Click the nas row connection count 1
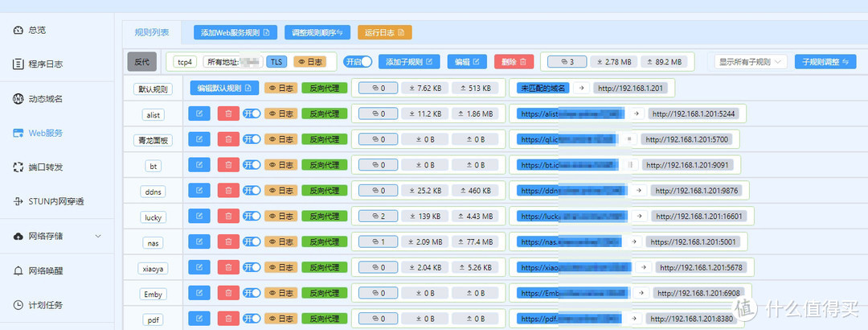Screen dimensions: 868x330 click(x=378, y=241)
